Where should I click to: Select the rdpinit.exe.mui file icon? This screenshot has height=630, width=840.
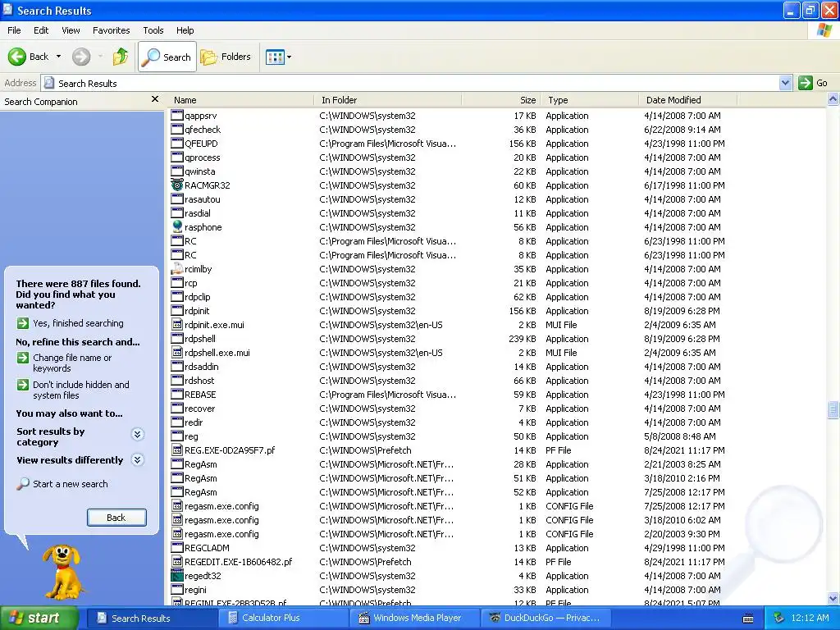pos(177,325)
